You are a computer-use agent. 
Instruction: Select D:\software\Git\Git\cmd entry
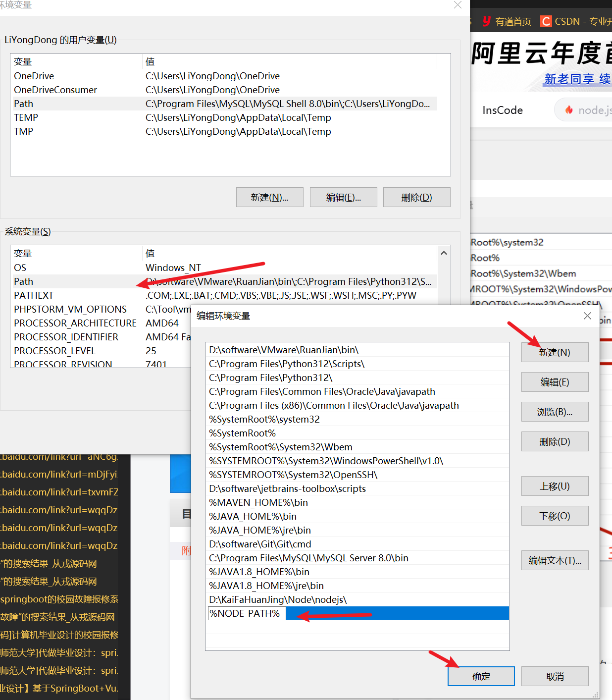click(357, 544)
